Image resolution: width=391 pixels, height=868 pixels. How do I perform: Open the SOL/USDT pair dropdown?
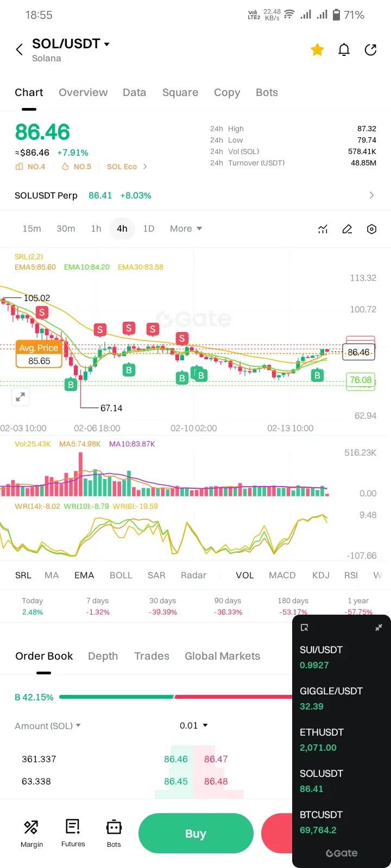[71, 44]
